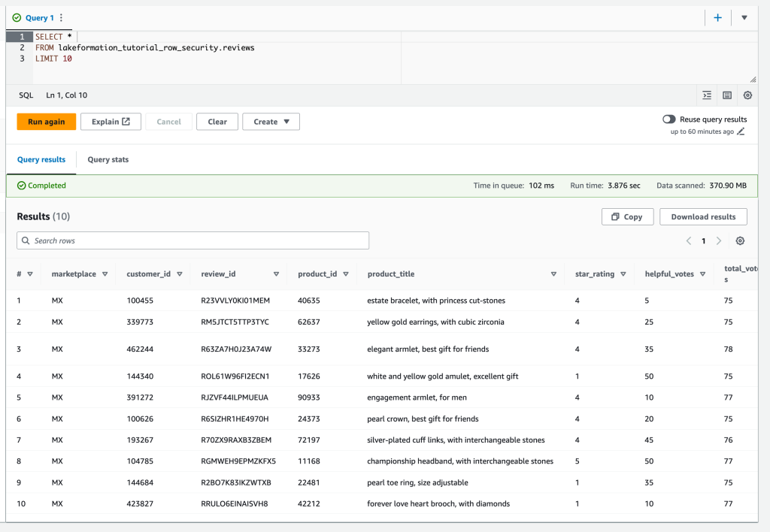Open the Query 1 tab kebab menu
The image size is (770, 532).
tap(61, 17)
